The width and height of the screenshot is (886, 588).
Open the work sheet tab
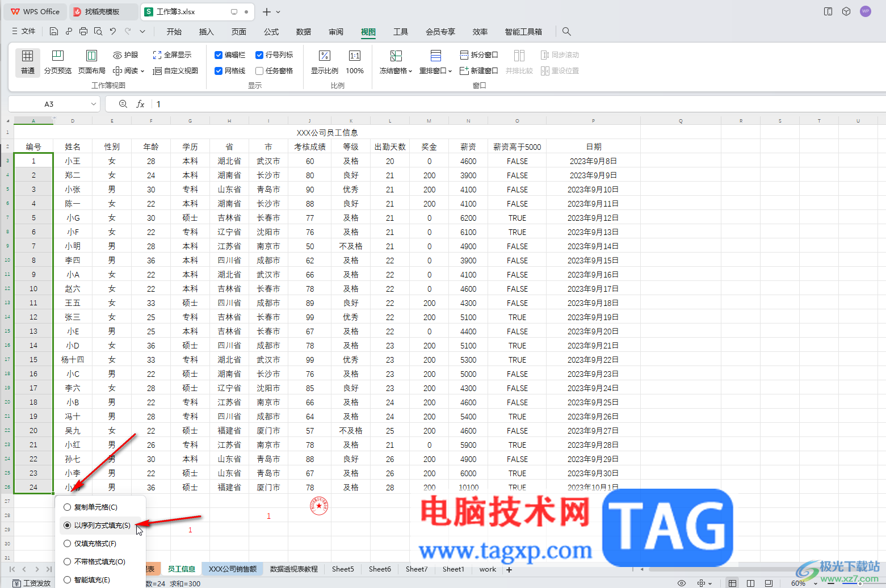pos(488,569)
